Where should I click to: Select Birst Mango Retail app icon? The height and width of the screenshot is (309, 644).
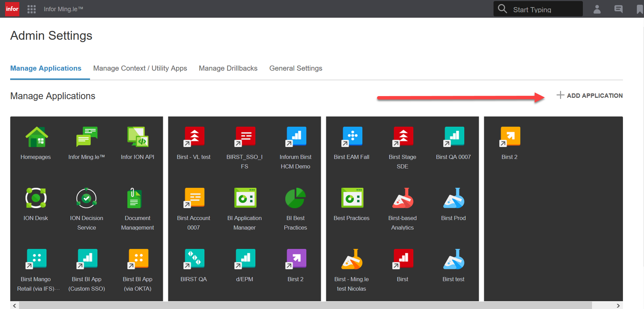click(x=36, y=259)
